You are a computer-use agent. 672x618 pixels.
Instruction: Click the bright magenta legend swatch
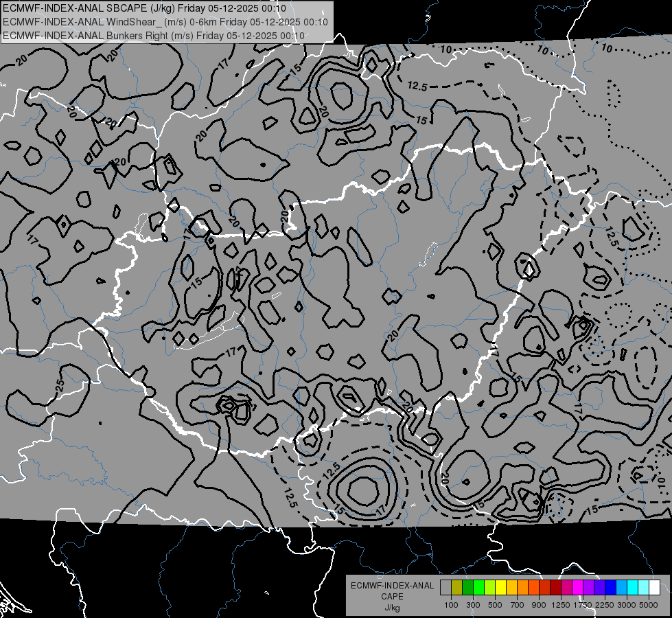(x=578, y=587)
